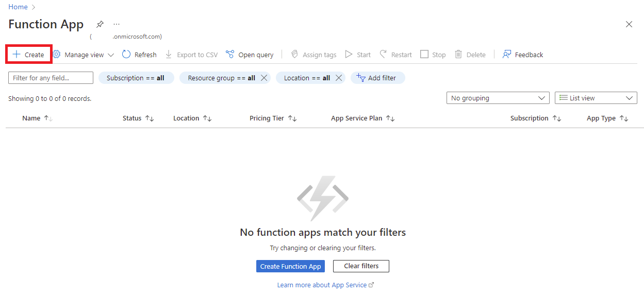
Task: Pin the Function App page
Action: 100,24
